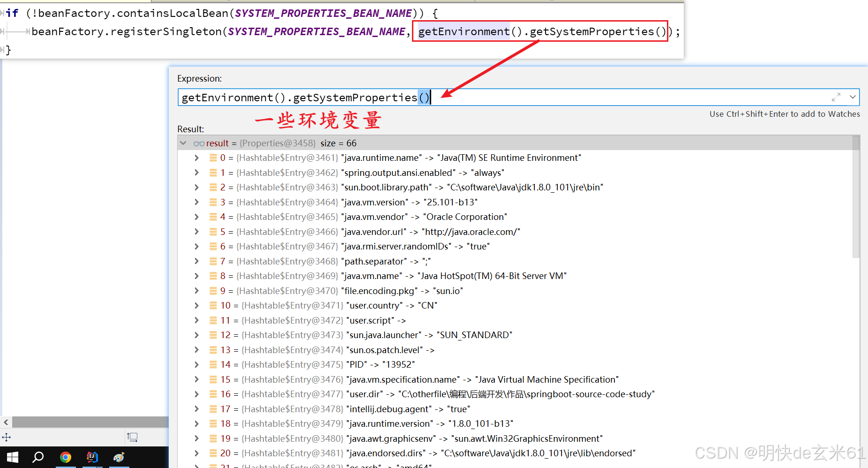Click the entry 2 list icon
This screenshot has height=468, width=868.
(213, 188)
